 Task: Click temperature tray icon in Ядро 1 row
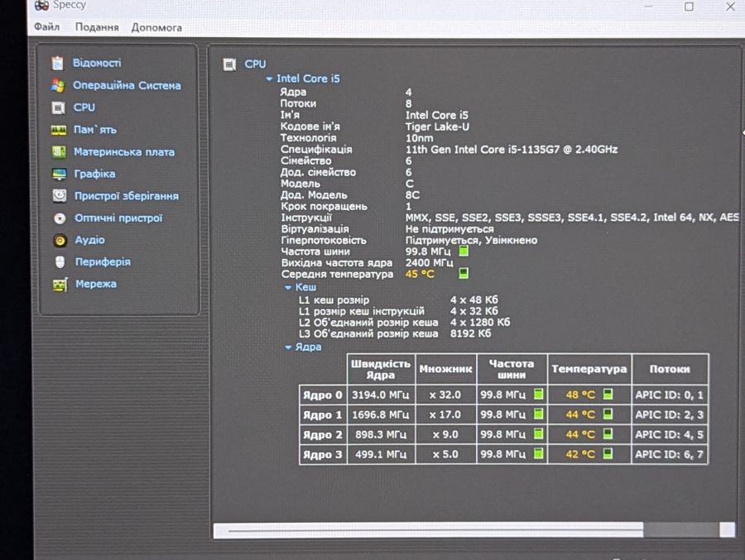608,414
